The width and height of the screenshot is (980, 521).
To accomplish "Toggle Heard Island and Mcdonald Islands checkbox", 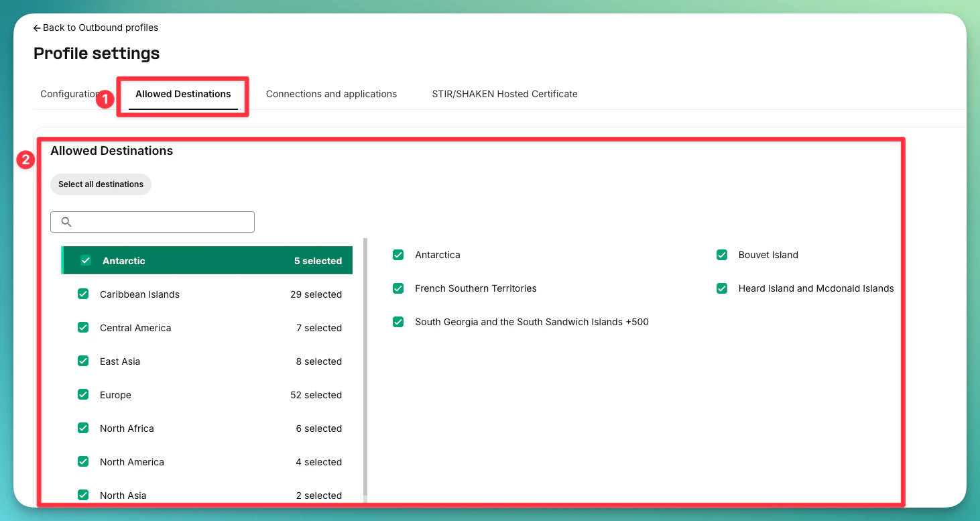I will coord(721,288).
